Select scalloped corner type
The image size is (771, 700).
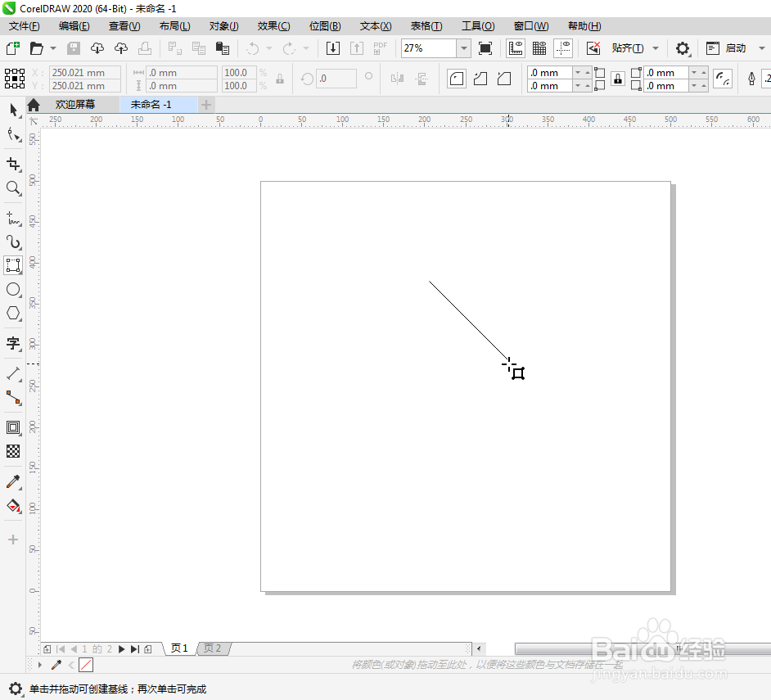[x=480, y=79]
